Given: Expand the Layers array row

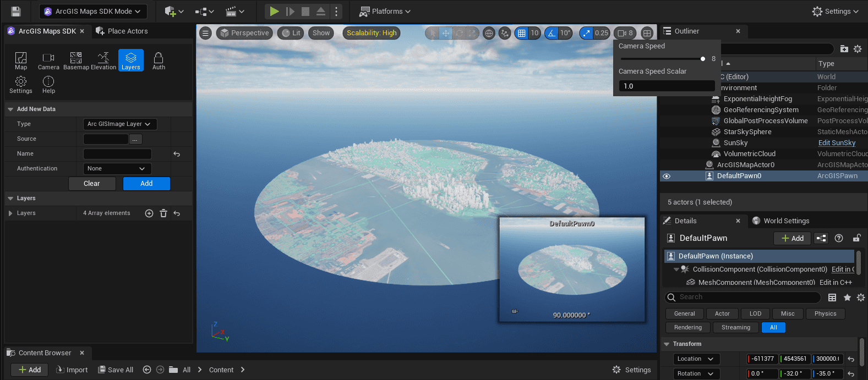Looking at the screenshot, I should click(x=10, y=213).
